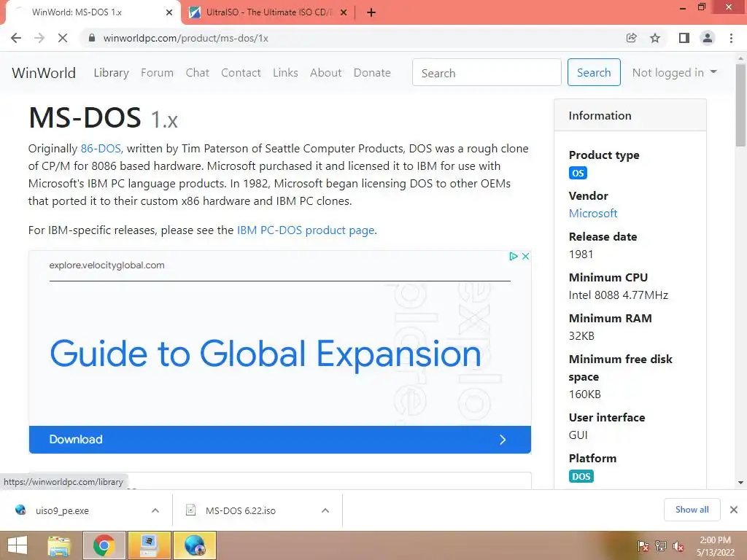This screenshot has width=747, height=560.
Task: Focus the site Search input field
Action: 487,72
